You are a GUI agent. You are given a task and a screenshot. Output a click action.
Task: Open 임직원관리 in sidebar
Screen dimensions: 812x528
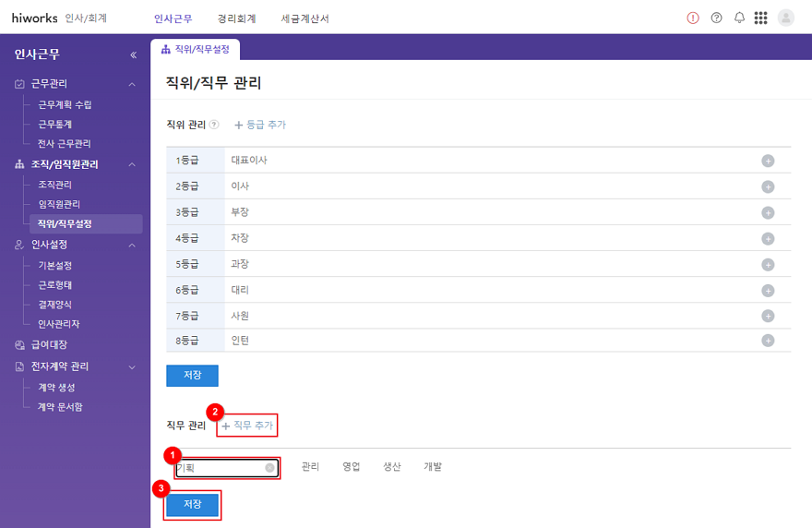(x=59, y=204)
